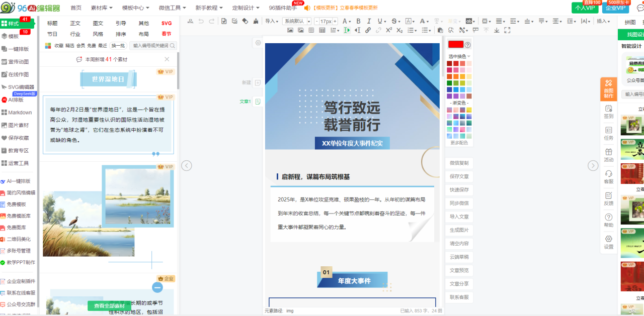Click the undo arrow icon
The image size is (644, 316).
201,21
